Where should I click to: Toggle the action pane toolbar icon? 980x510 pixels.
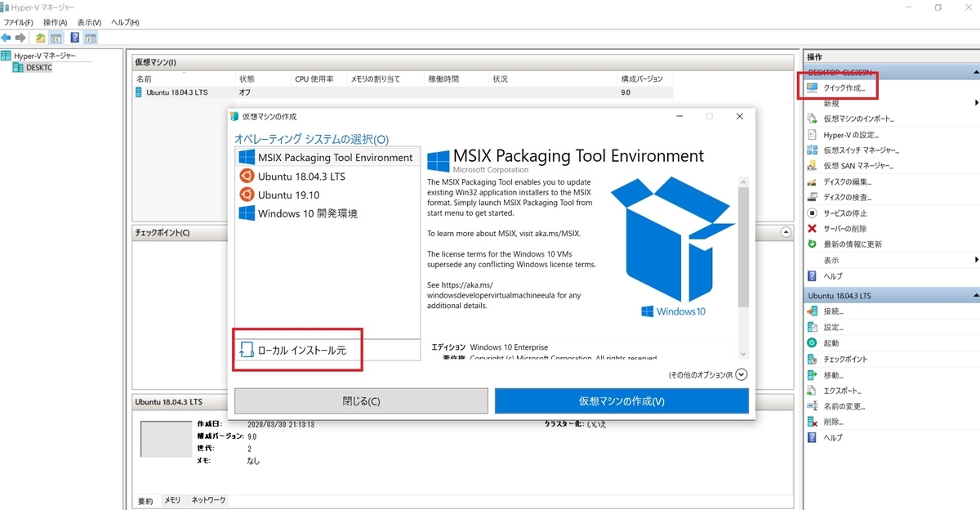click(91, 38)
